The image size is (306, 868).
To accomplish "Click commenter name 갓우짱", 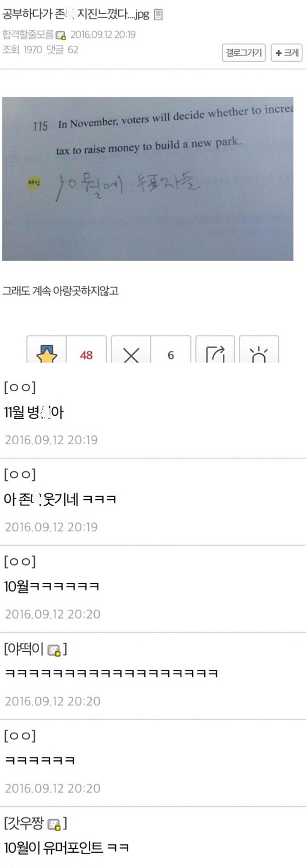I will pyautogui.click(x=24, y=822).
